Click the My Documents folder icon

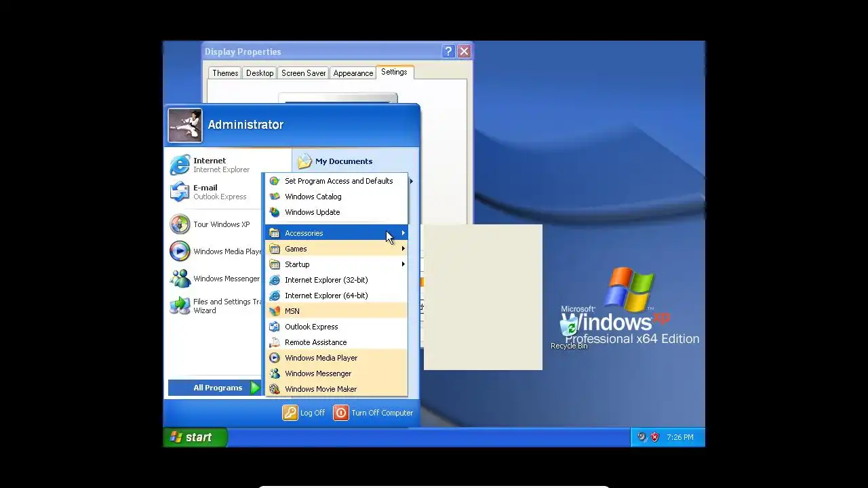coord(304,161)
